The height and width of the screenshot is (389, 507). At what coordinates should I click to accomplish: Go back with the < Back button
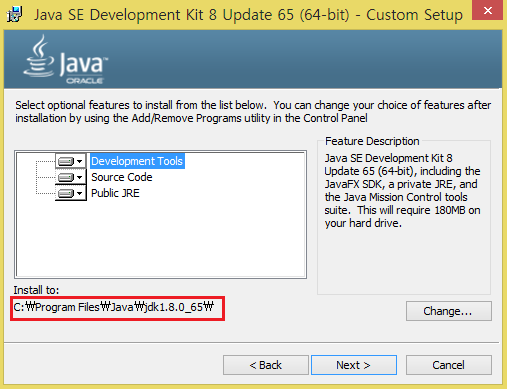point(266,365)
